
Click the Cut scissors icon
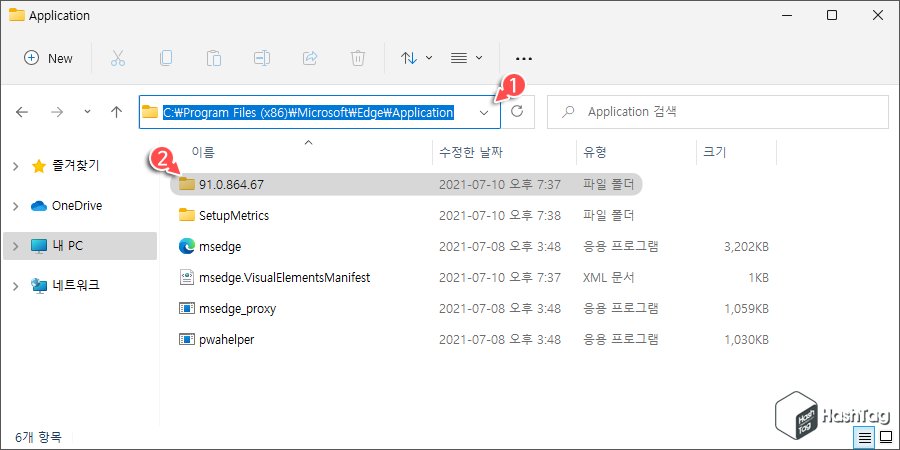118,59
